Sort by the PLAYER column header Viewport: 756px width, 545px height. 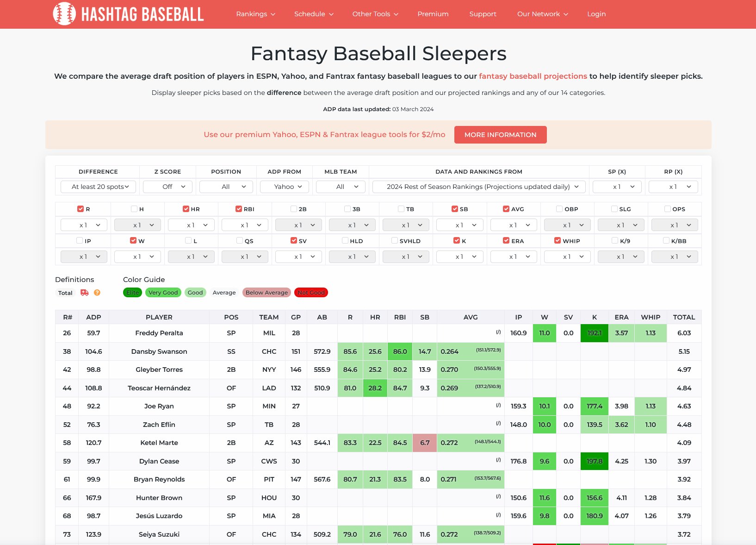pyautogui.click(x=159, y=317)
